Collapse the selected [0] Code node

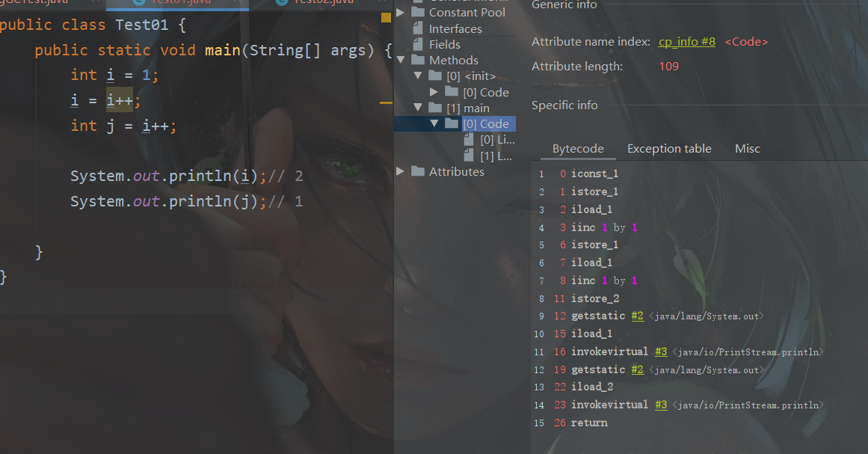pos(434,123)
